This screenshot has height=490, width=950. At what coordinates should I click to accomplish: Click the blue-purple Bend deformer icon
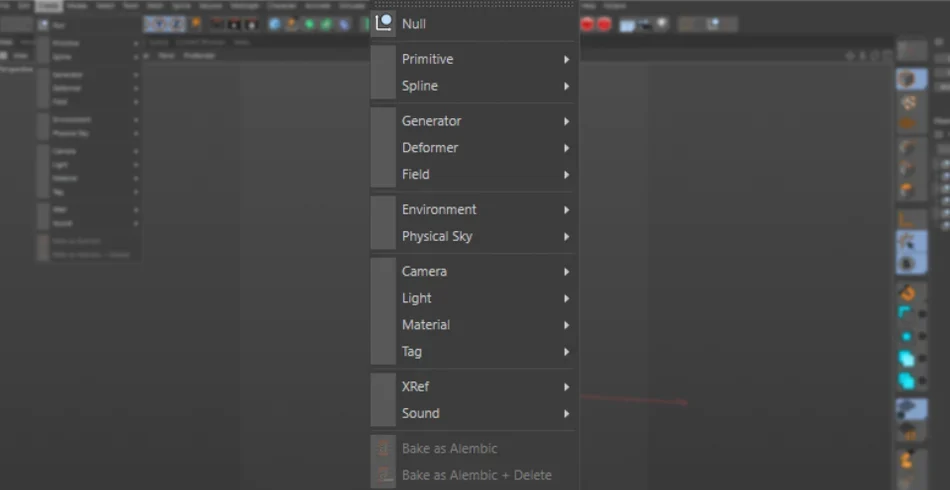point(344,24)
